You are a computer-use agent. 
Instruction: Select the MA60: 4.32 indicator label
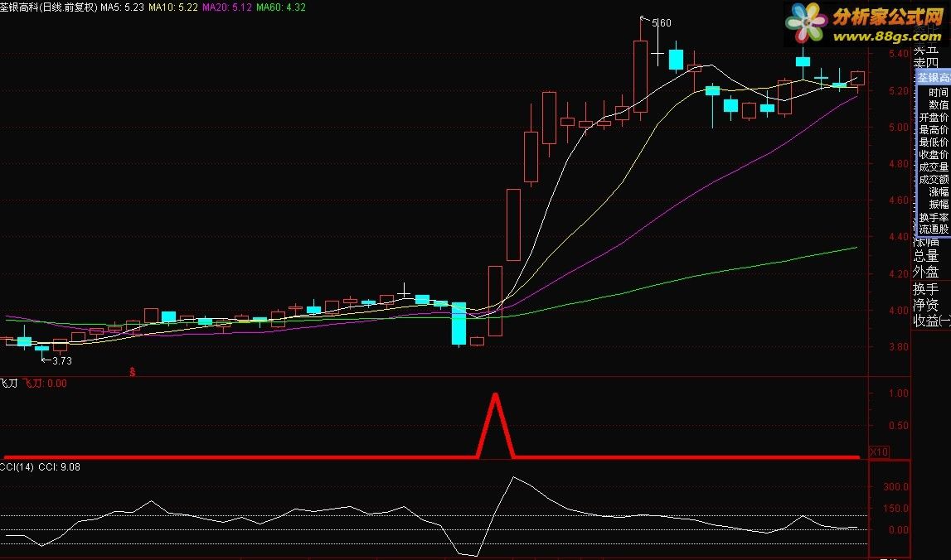point(281,7)
